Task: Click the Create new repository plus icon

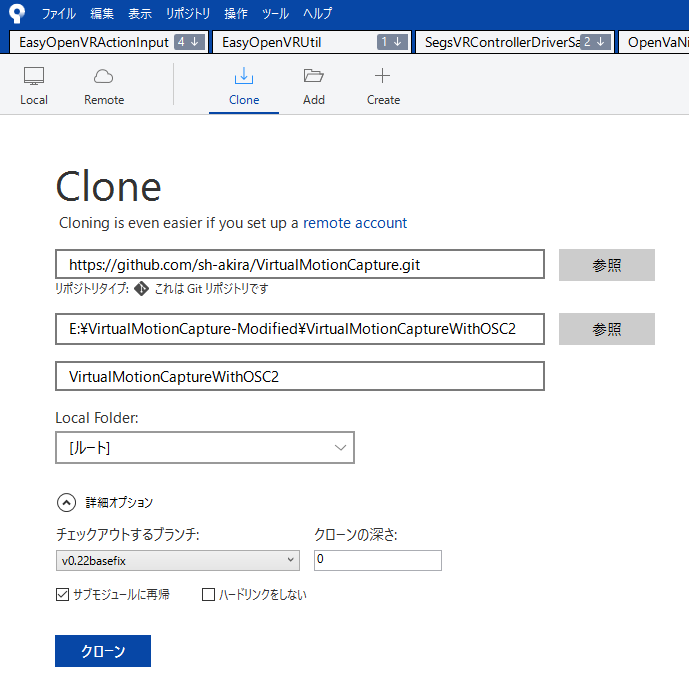Action: [383, 86]
